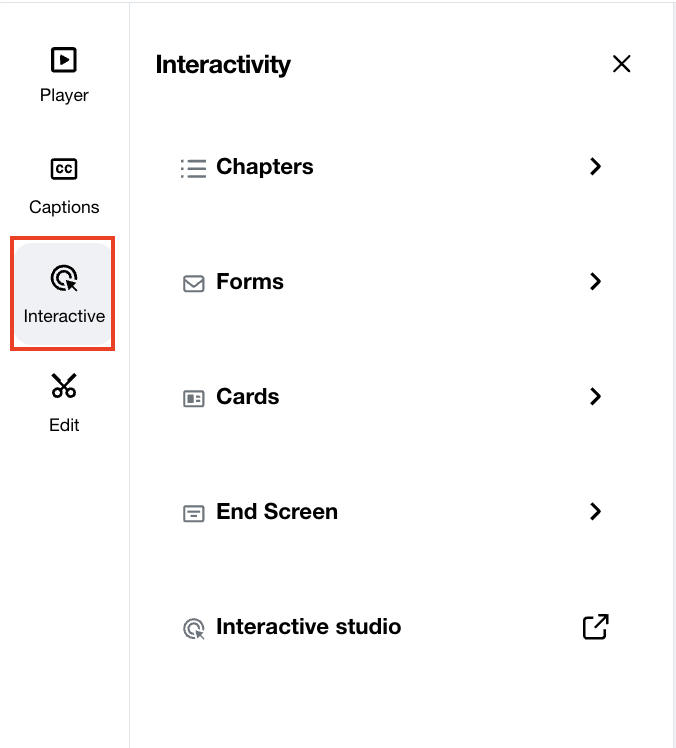
Task: Open the Edit tab label
Action: [64, 425]
